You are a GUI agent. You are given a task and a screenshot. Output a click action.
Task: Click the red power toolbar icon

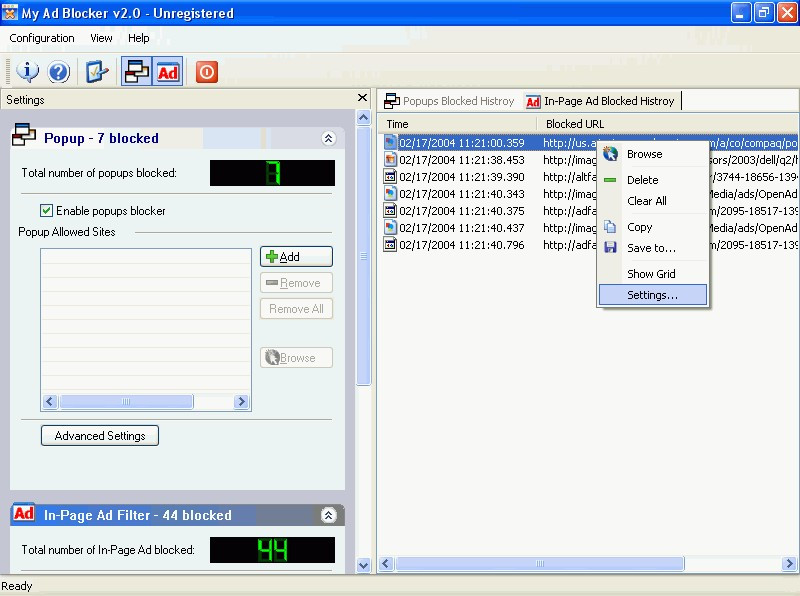click(x=207, y=72)
